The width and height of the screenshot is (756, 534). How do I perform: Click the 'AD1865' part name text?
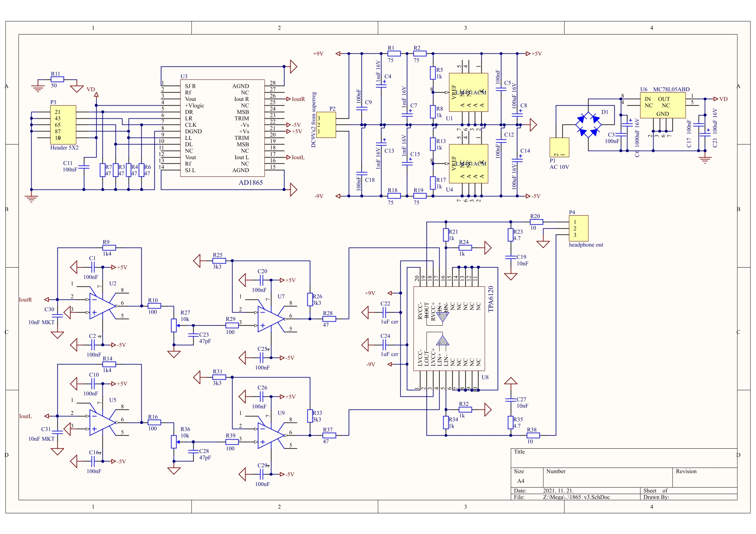(x=251, y=183)
